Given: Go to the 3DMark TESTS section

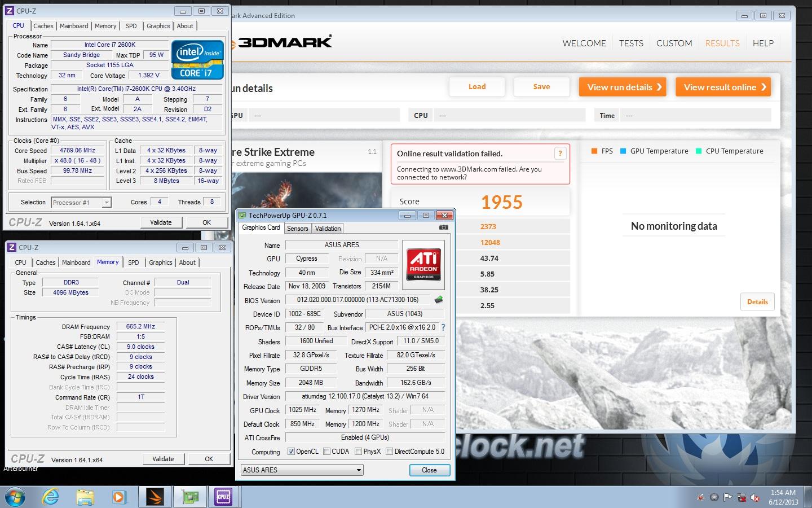Looking at the screenshot, I should [631, 43].
